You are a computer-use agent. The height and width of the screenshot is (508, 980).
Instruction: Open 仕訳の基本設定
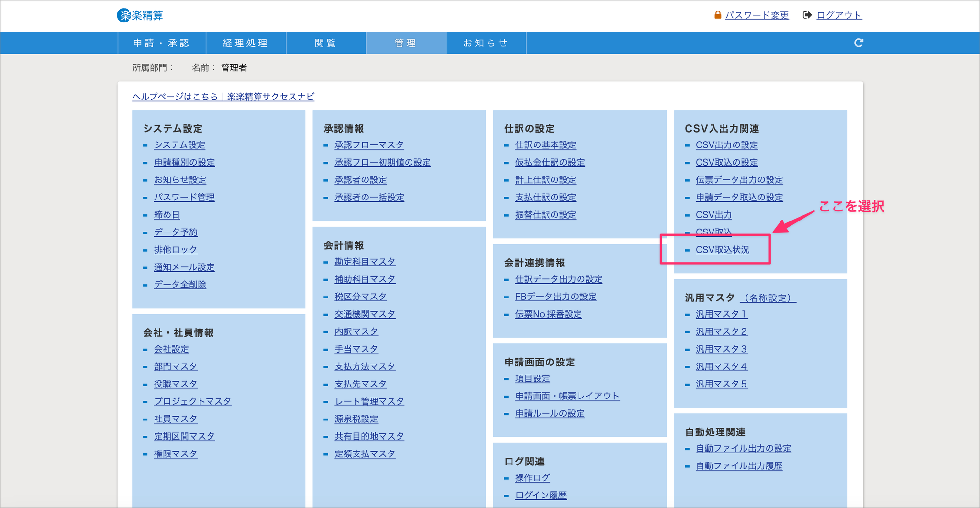pos(546,145)
